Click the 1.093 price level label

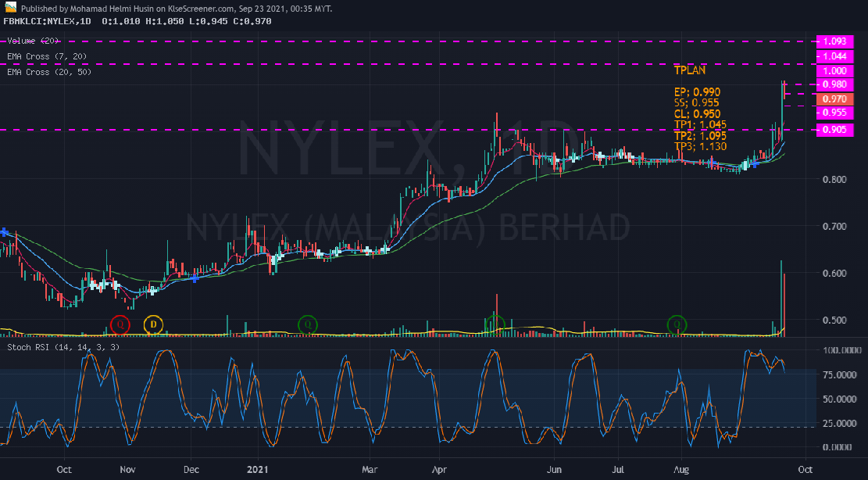(x=834, y=41)
